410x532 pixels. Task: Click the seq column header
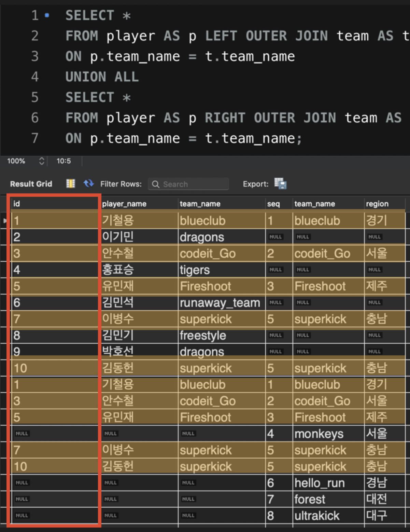coord(279,204)
